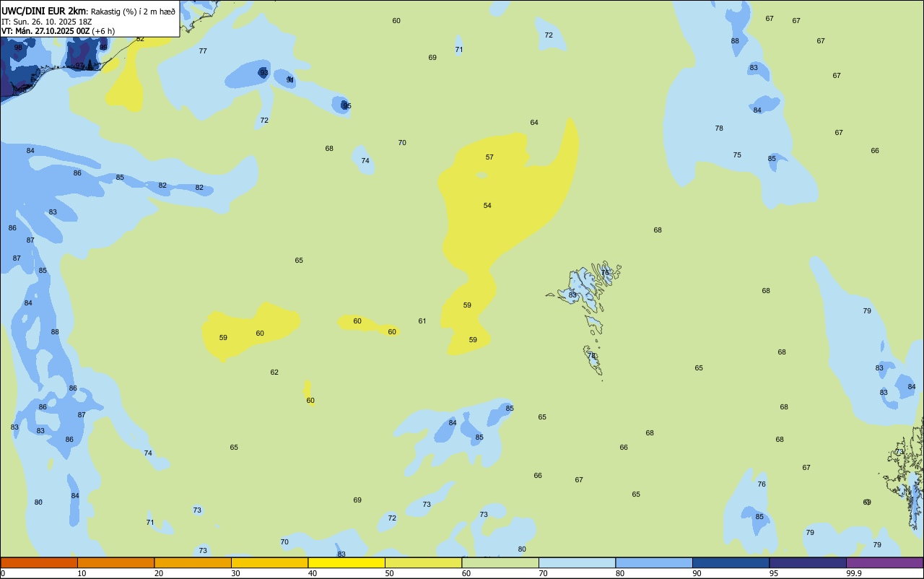The width and height of the screenshot is (924, 579).
Task: Click the 57 humidity value
Action: tap(489, 157)
